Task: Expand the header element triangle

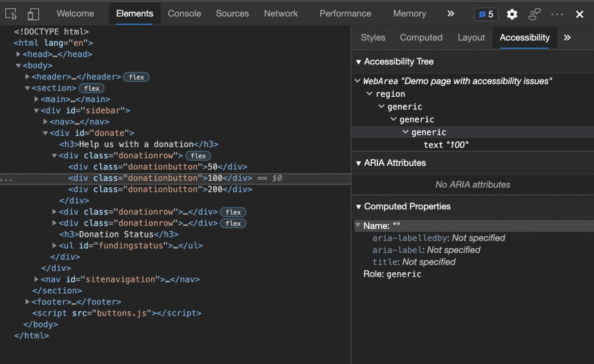Action: 27,77
